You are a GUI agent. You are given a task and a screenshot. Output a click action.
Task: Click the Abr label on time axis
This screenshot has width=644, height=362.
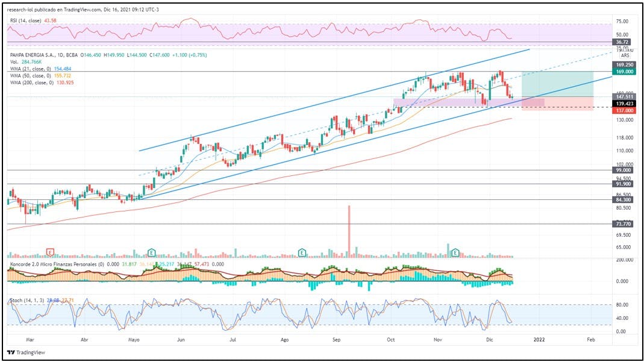click(84, 340)
